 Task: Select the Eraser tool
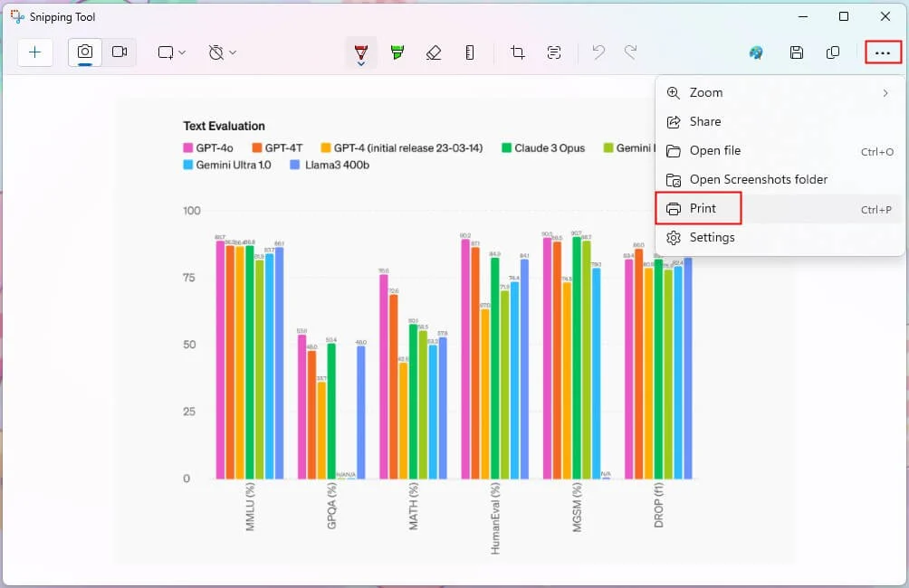point(434,52)
